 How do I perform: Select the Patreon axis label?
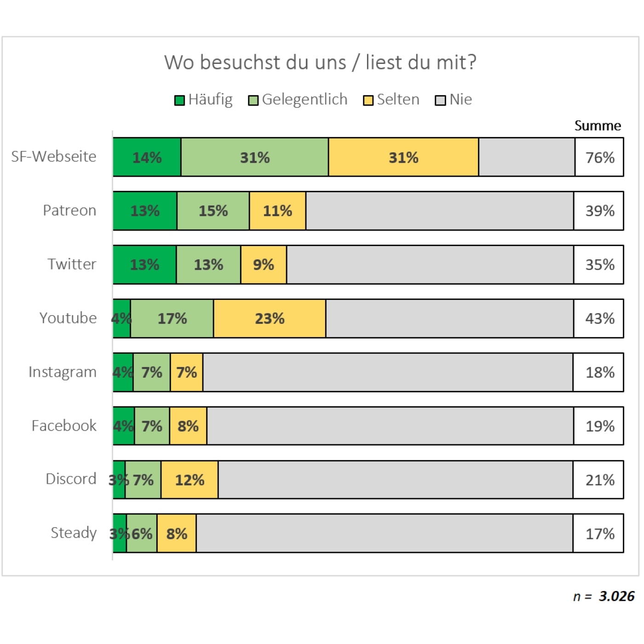[69, 210]
